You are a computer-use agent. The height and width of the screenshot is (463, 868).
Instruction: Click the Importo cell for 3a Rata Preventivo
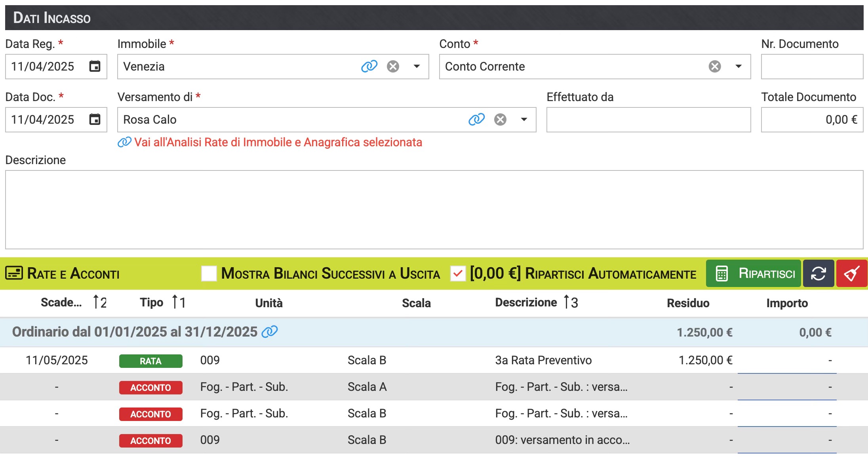[x=787, y=360]
